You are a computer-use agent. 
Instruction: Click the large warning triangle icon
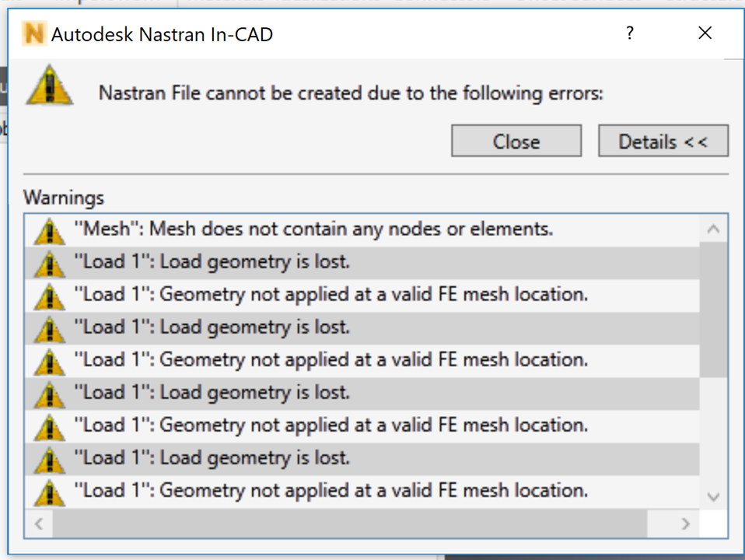pyautogui.click(x=49, y=87)
